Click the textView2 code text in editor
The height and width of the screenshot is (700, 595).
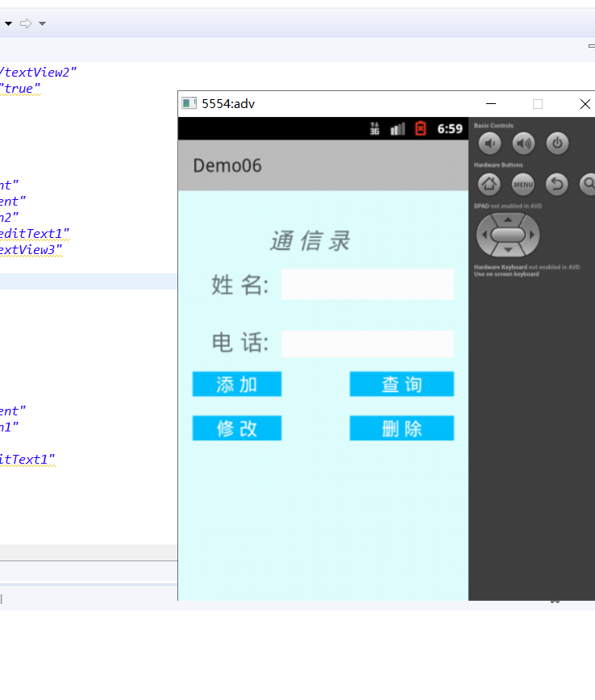coord(38,73)
